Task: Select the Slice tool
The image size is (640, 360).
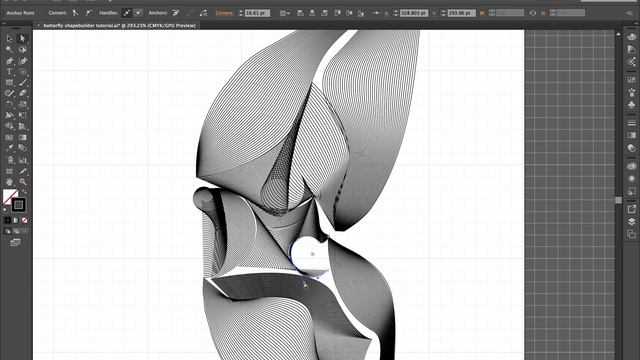Action: pos(23,171)
